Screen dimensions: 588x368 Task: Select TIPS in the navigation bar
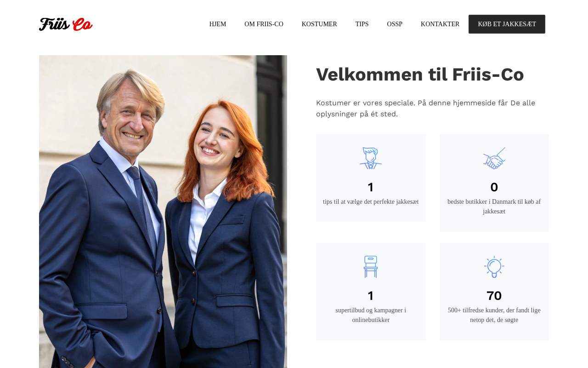[x=362, y=24]
